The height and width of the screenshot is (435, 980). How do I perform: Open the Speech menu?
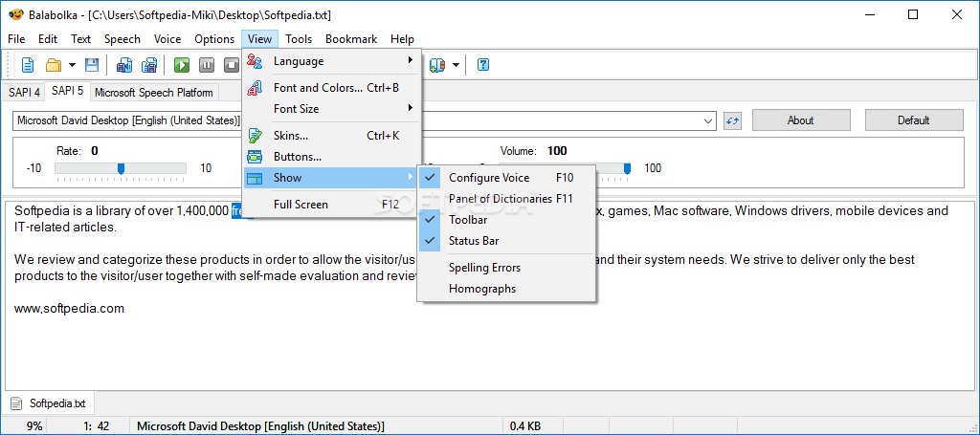coord(122,38)
